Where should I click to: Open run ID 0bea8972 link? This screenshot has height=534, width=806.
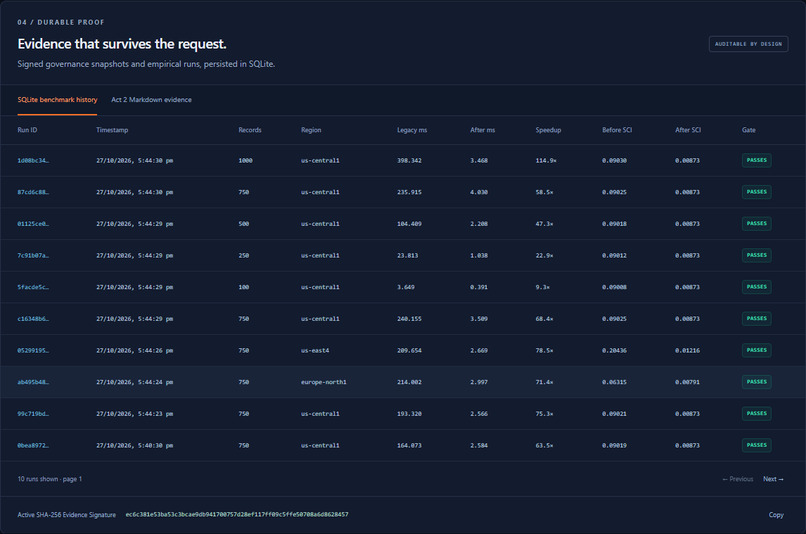33,446
